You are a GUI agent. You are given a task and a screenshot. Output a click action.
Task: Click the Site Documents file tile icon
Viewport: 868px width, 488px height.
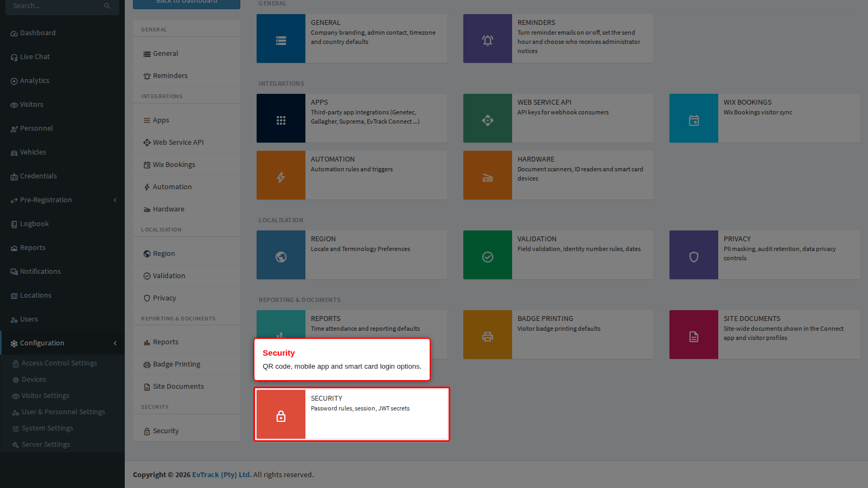[694, 337]
